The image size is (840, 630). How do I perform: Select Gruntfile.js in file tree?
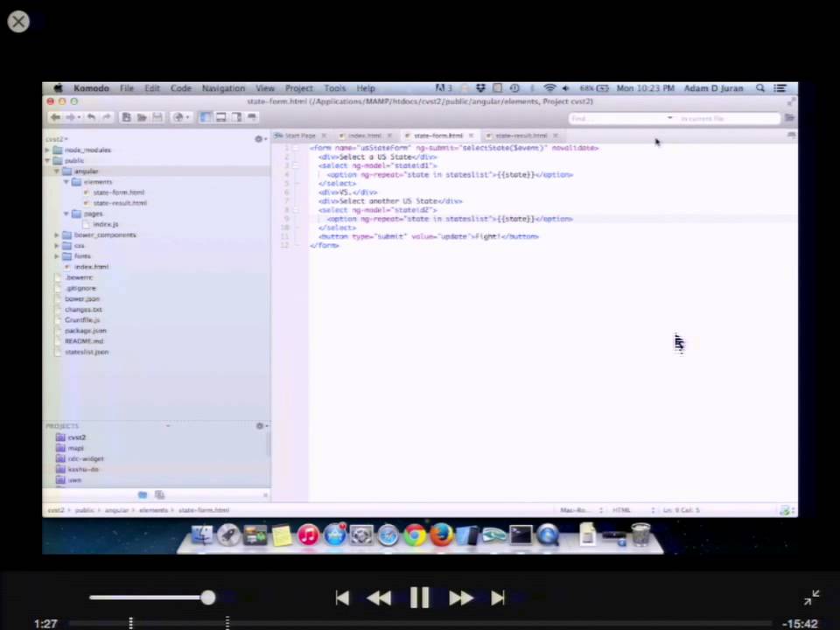coord(82,320)
